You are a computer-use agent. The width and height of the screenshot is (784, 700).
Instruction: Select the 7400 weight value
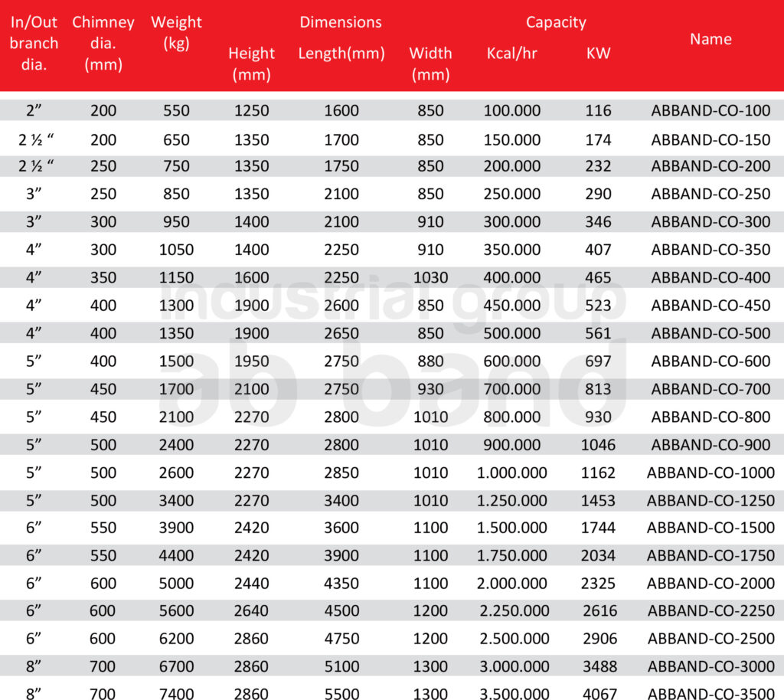point(176,693)
